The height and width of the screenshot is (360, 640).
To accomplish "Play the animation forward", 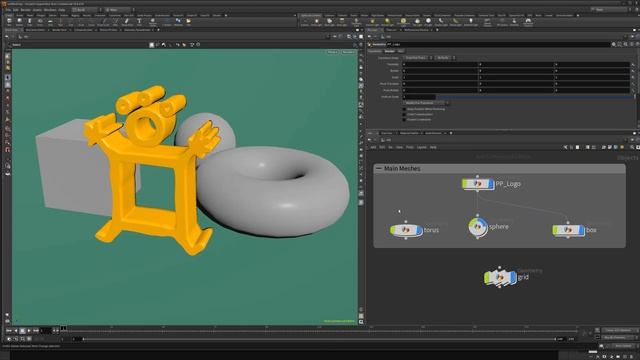I will point(29,330).
